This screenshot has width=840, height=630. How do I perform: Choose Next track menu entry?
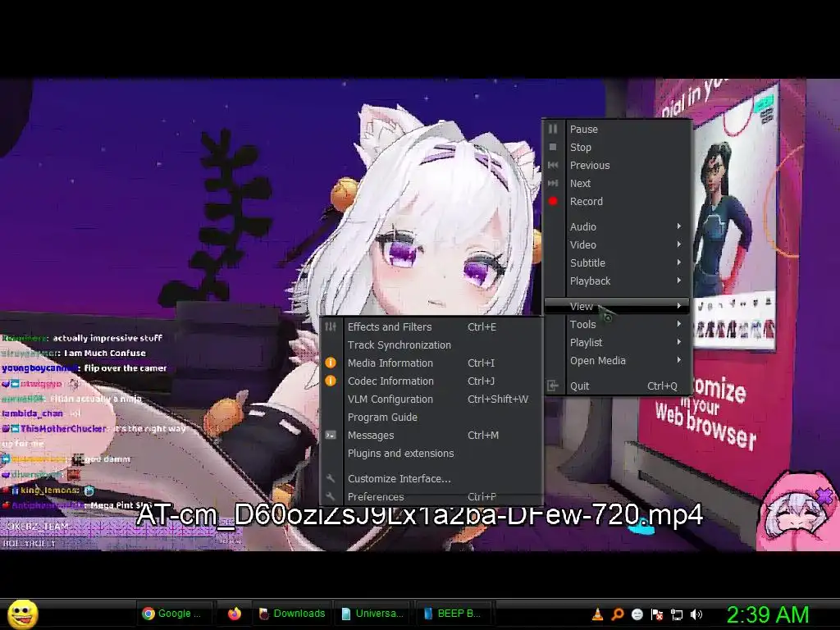click(x=617, y=184)
